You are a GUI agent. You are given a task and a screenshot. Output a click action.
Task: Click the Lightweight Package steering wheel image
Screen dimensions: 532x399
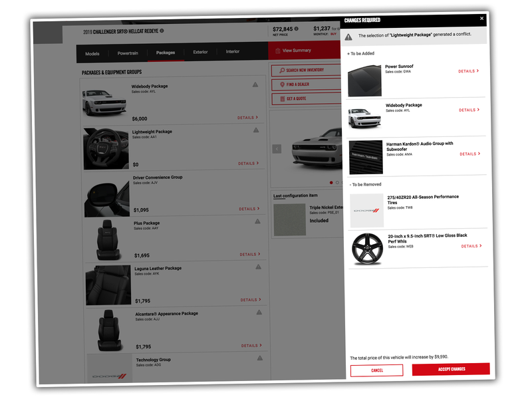coord(106,148)
